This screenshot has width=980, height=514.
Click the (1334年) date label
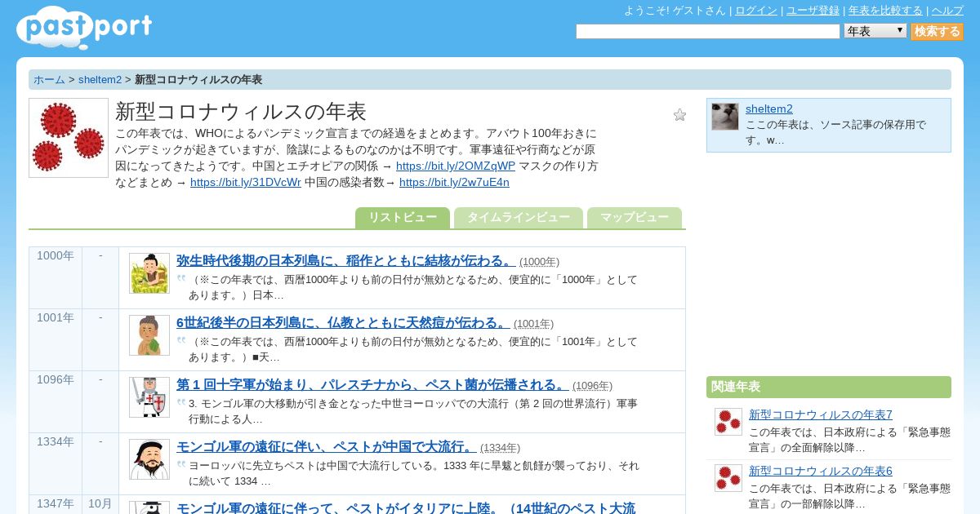[501, 448]
